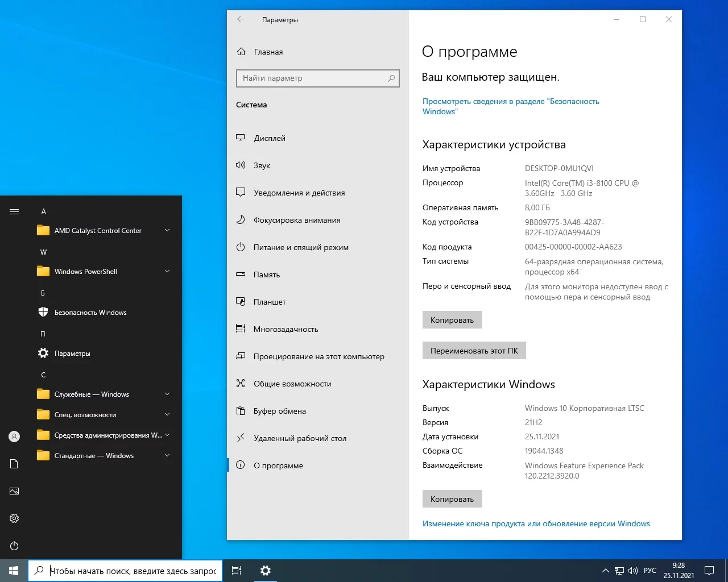Click the Уведомления и действия icon

pyautogui.click(x=241, y=193)
